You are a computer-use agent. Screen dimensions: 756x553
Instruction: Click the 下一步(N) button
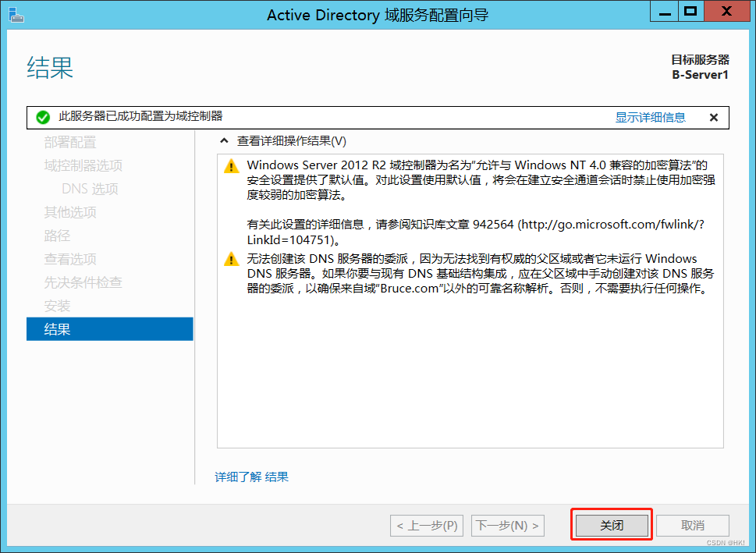tap(507, 525)
